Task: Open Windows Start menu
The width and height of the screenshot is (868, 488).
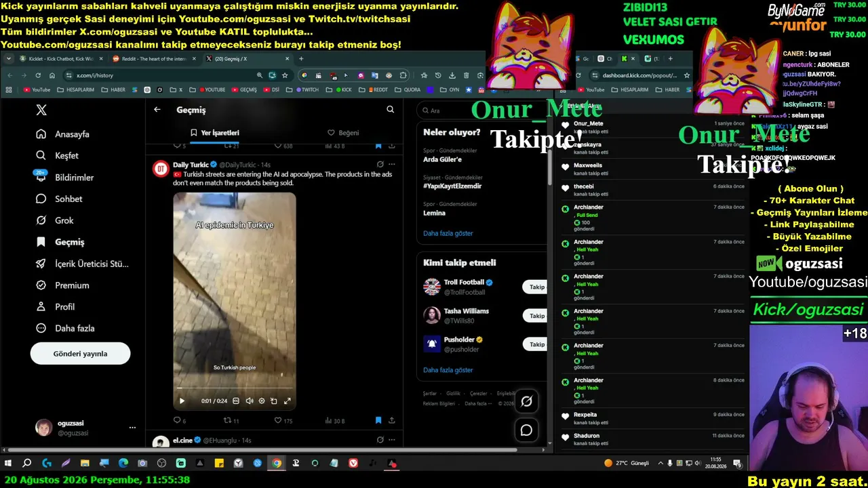Action: (x=8, y=464)
